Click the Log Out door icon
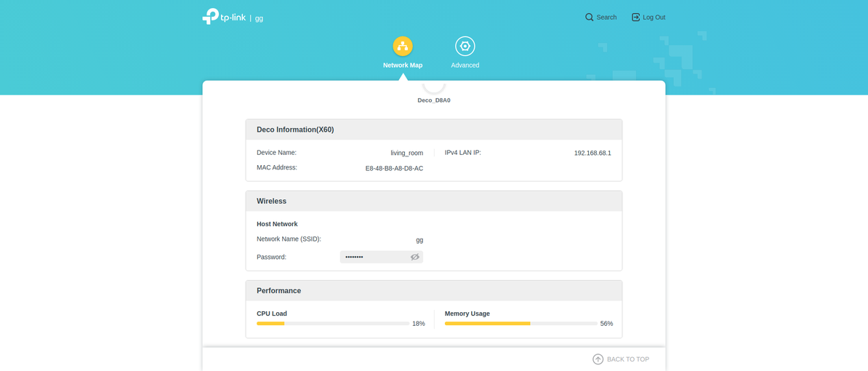Image resolution: width=868 pixels, height=371 pixels. click(x=635, y=17)
